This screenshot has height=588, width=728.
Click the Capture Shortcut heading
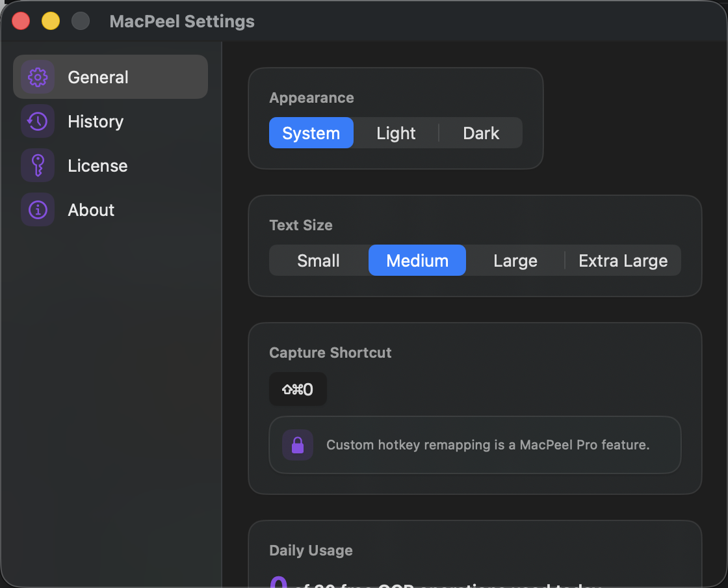point(330,353)
